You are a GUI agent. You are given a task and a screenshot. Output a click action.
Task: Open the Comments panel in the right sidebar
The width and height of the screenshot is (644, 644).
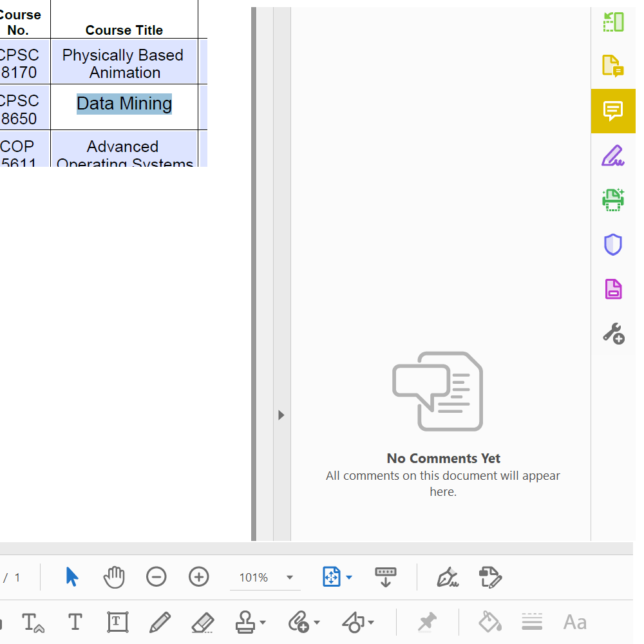coord(613,111)
